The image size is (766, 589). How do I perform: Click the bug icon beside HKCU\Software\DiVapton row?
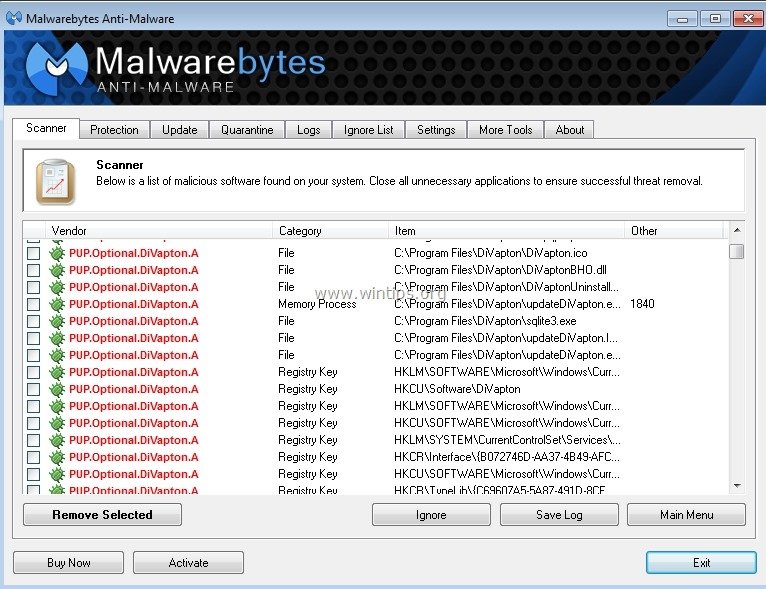[57, 389]
